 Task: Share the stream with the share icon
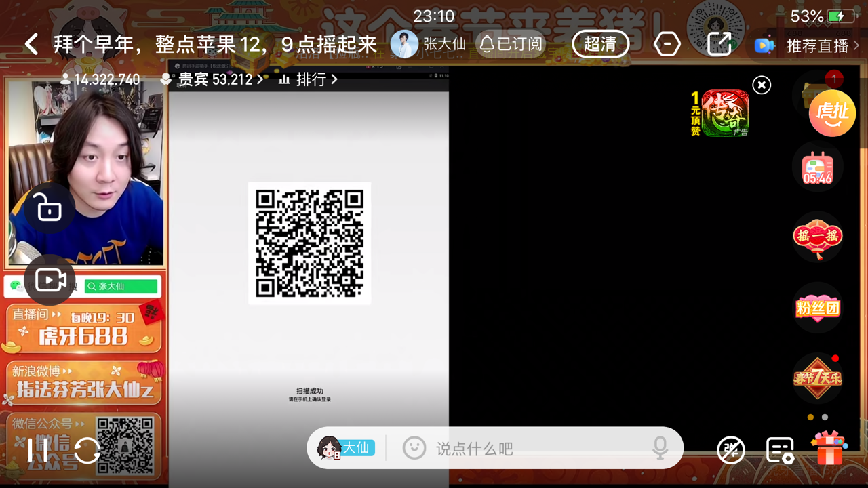[x=719, y=44]
